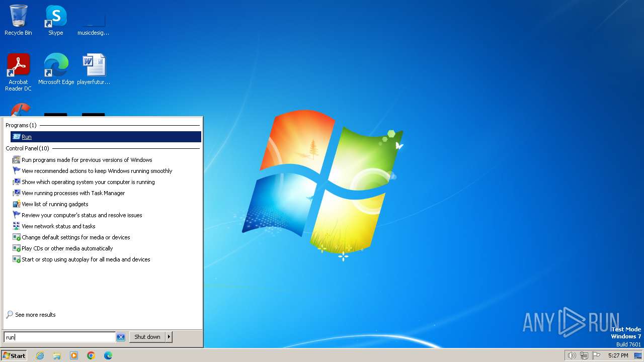The image size is (644, 362).
Task: Click the Task Manager result icon
Action: click(17, 193)
